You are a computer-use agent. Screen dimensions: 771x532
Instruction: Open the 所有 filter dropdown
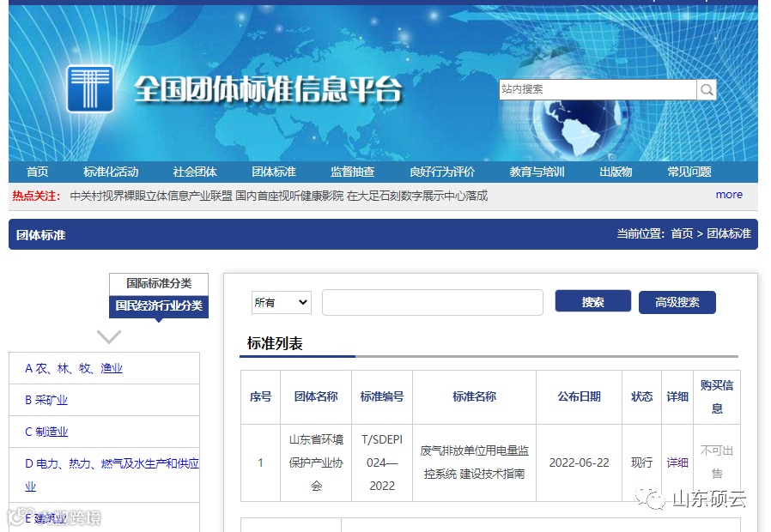282,303
